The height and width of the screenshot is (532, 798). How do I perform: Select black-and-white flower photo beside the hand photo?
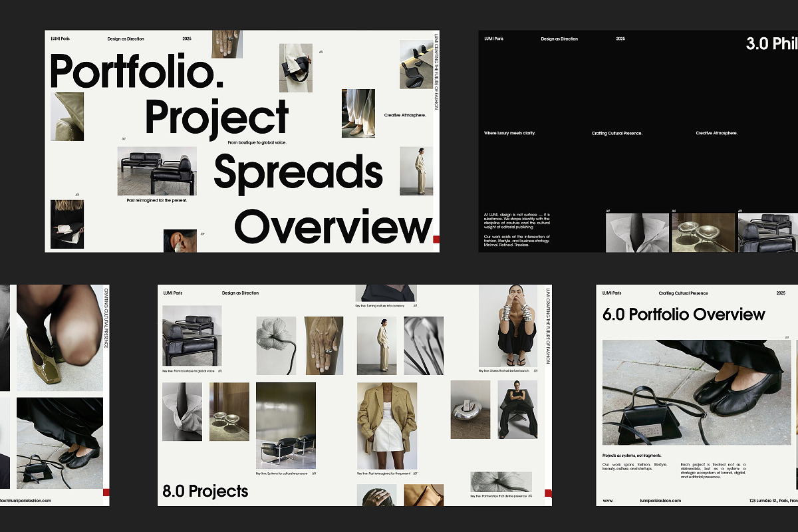(x=276, y=345)
